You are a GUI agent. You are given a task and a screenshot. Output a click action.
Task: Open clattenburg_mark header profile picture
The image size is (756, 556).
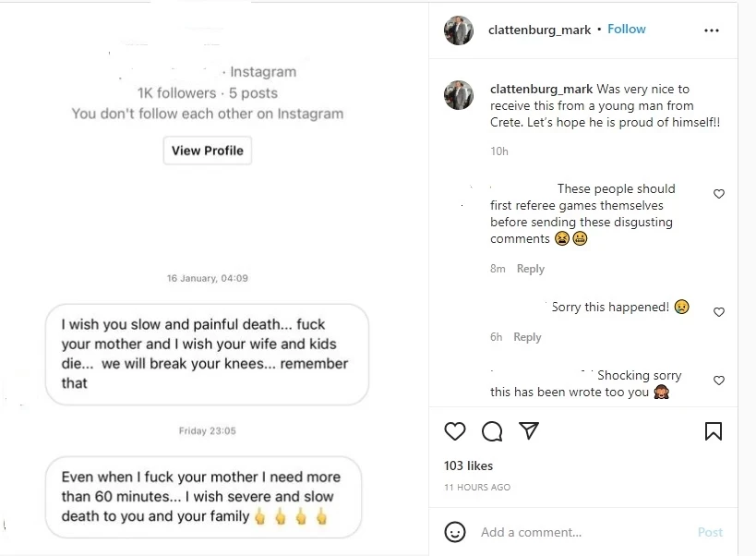(x=459, y=30)
